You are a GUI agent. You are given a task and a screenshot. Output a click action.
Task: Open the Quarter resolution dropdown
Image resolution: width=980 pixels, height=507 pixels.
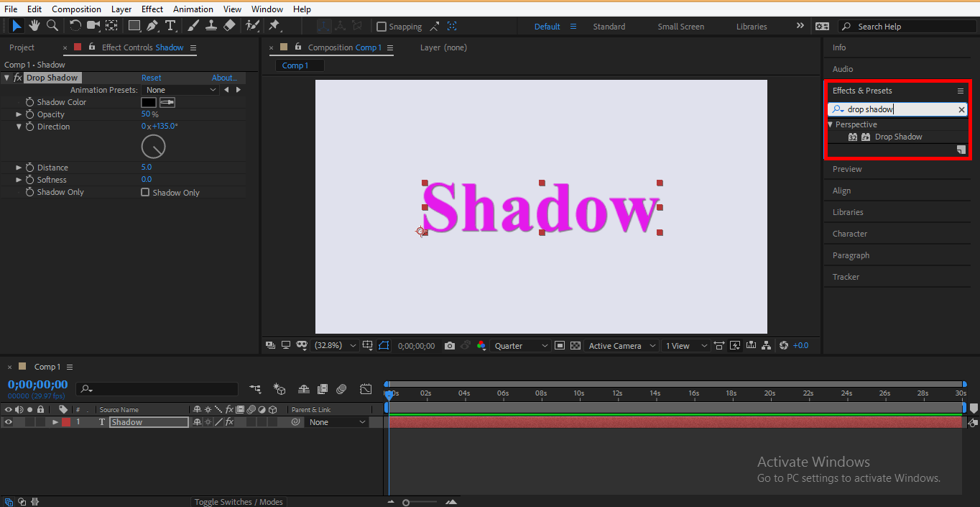(x=519, y=346)
